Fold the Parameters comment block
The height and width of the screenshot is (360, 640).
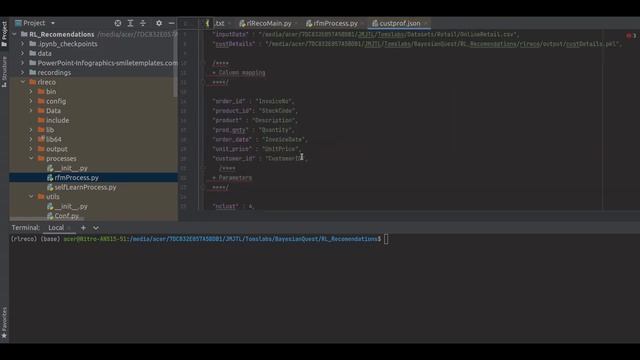pyautogui.click(x=203, y=168)
